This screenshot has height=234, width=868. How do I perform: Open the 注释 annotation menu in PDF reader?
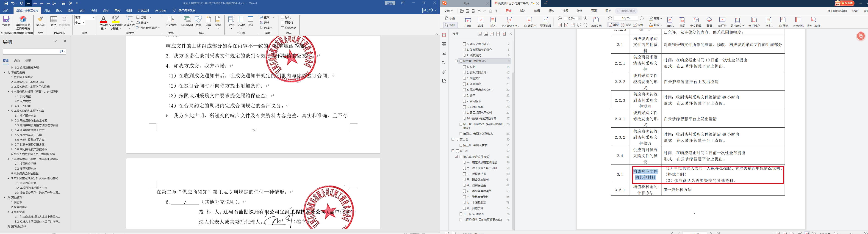click(x=566, y=11)
